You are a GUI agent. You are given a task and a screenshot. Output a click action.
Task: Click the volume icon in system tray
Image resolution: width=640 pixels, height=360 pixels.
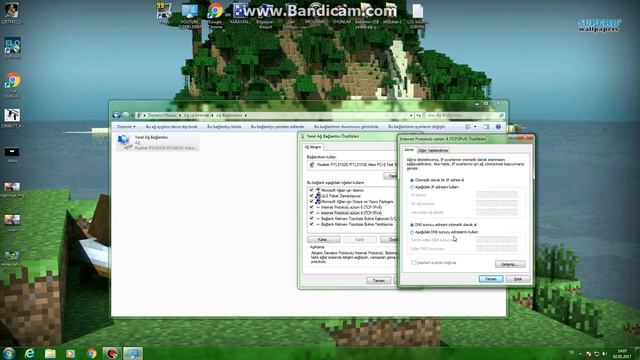(x=604, y=354)
